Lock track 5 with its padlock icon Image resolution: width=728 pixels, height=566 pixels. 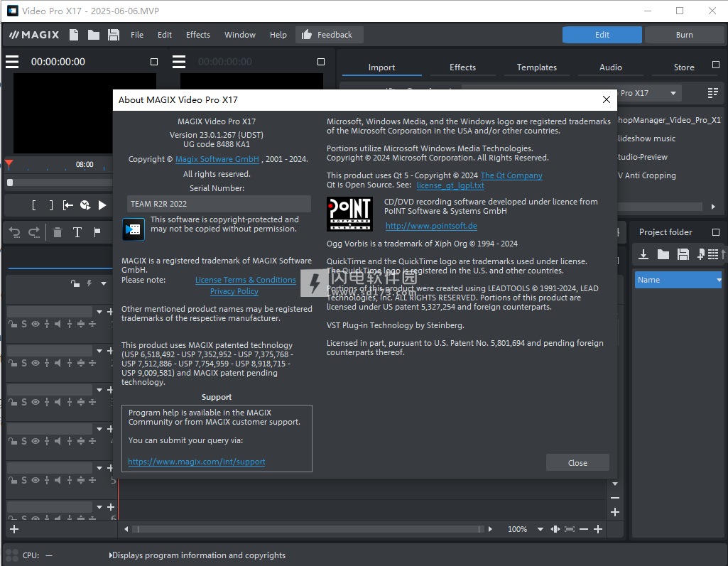pyautogui.click(x=13, y=480)
